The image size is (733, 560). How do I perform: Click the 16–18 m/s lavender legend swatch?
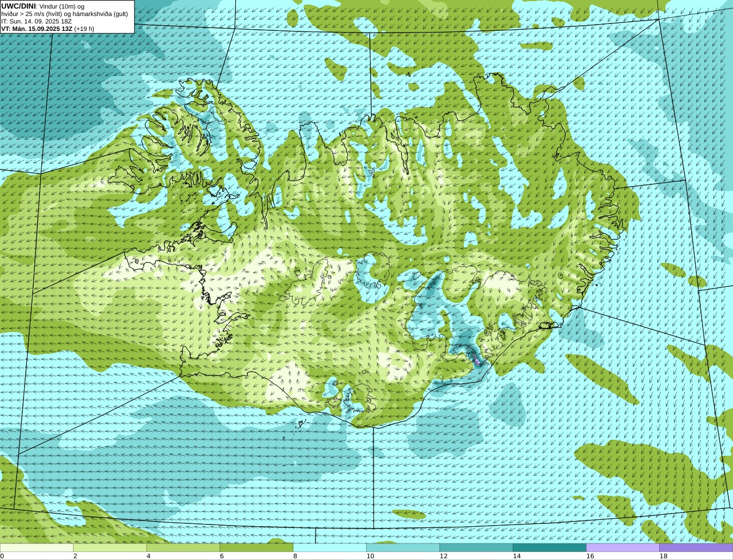click(x=623, y=548)
